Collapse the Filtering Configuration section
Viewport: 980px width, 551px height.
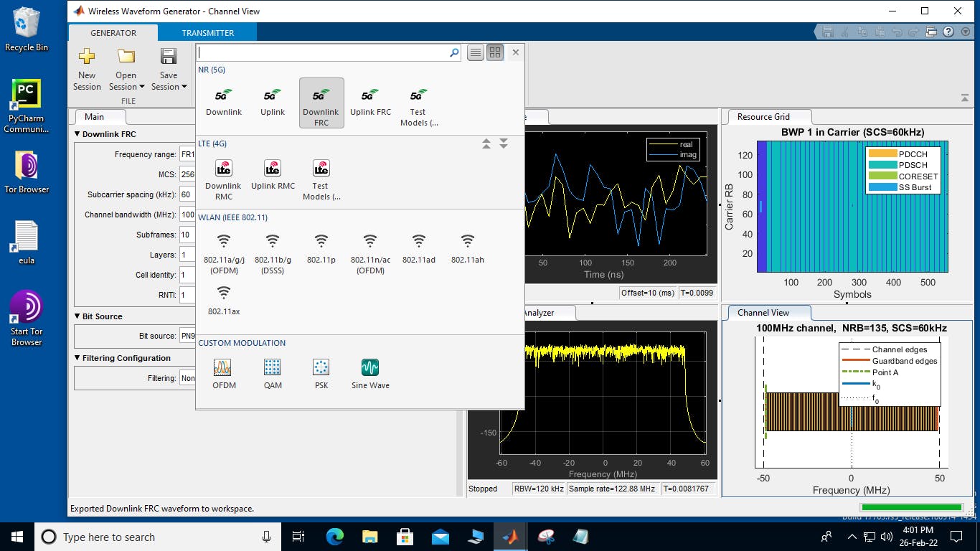pos(77,358)
